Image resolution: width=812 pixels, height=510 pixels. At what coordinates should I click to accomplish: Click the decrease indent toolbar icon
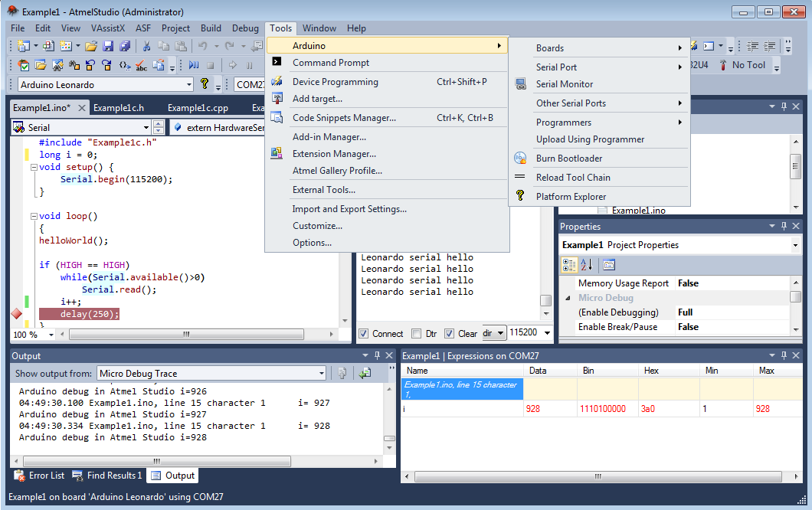[753, 46]
